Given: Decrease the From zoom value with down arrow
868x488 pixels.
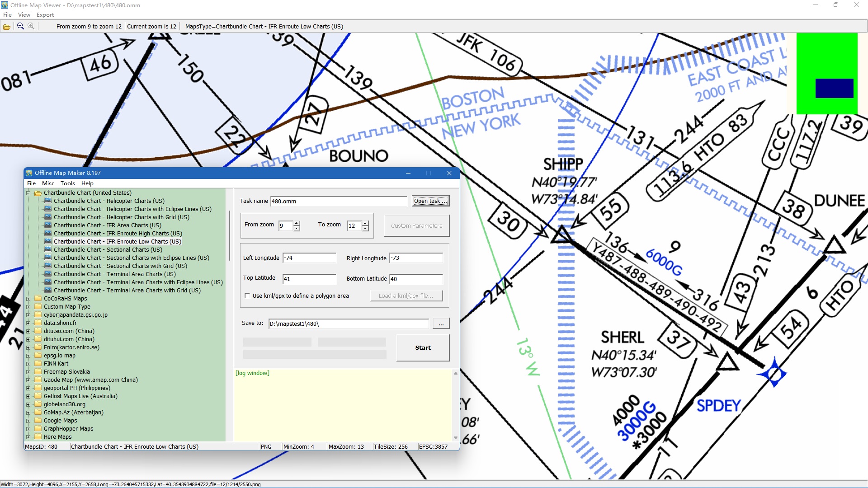Looking at the screenshot, I should coord(297,228).
